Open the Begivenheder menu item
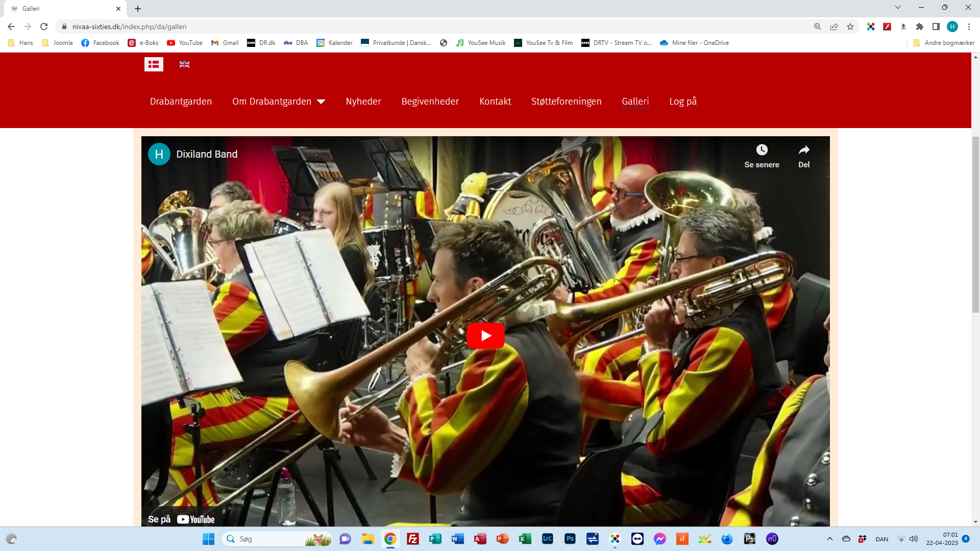Image resolution: width=980 pixels, height=551 pixels. (x=430, y=102)
